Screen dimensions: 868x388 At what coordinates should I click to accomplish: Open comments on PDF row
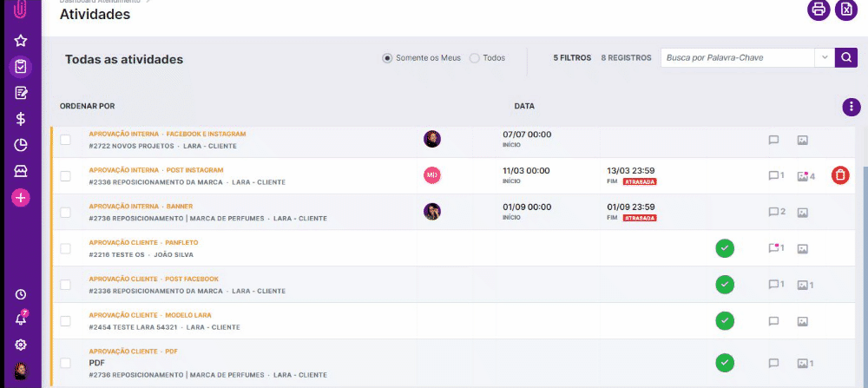(x=774, y=363)
